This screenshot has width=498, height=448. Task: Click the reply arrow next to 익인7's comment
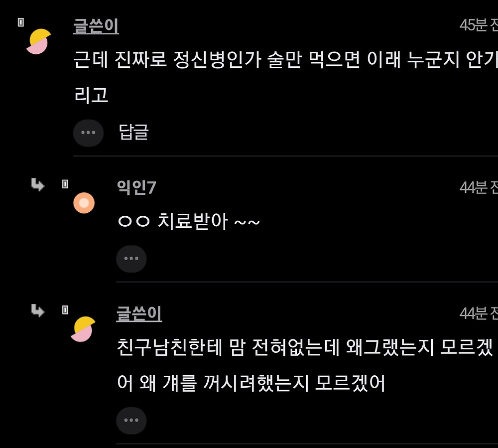pos(38,185)
